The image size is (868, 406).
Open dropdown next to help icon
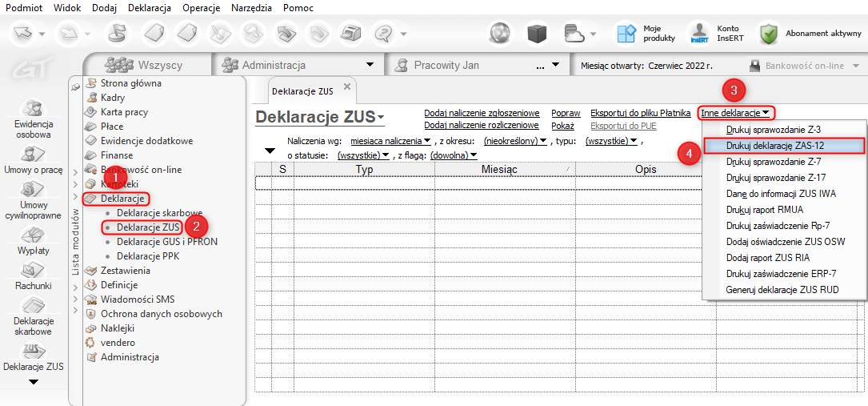403,34
